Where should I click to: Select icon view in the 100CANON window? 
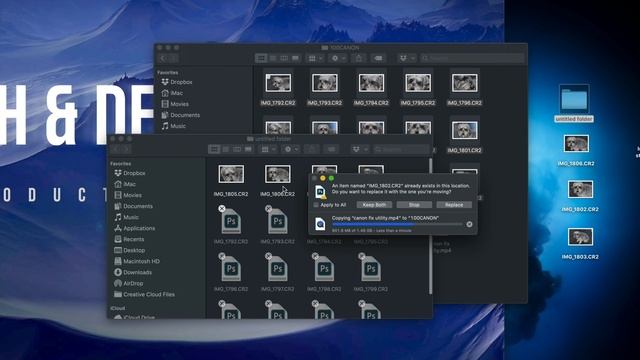pyautogui.click(x=261, y=58)
